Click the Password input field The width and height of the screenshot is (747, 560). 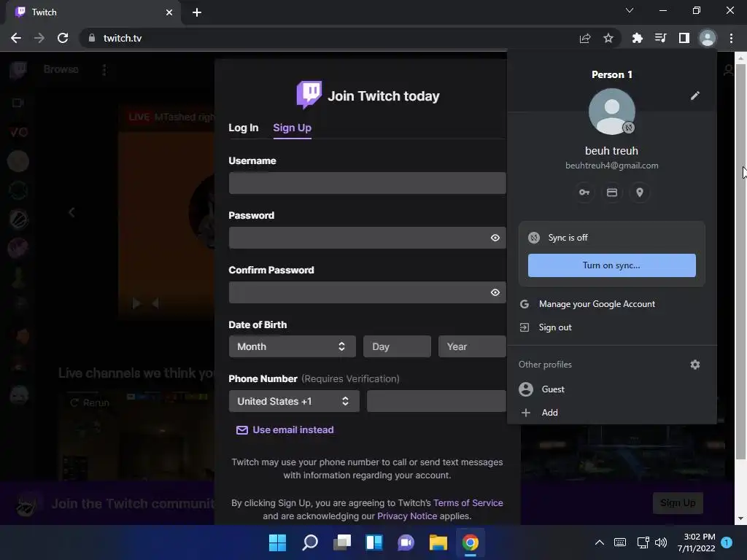(x=368, y=238)
